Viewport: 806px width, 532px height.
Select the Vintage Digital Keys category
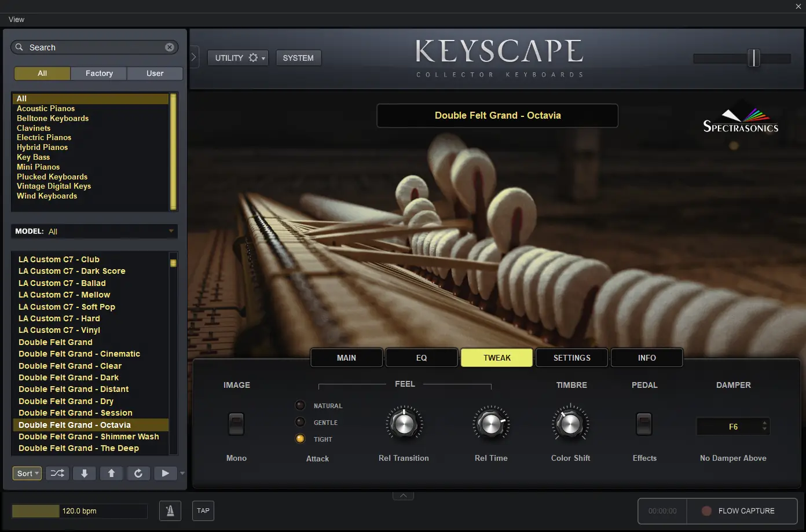(x=54, y=186)
